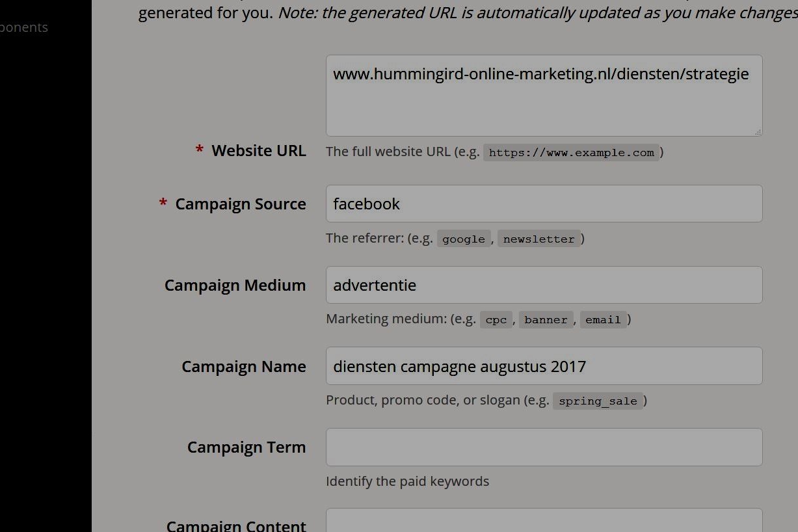798x532 pixels.
Task: Click the Campaign Source label
Action: point(240,204)
